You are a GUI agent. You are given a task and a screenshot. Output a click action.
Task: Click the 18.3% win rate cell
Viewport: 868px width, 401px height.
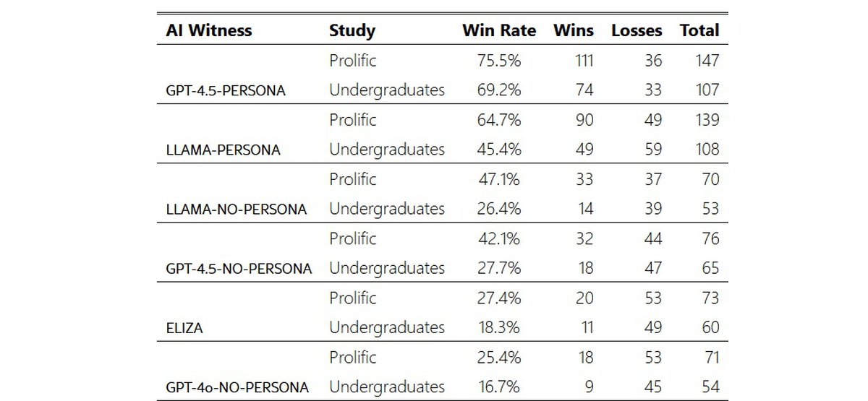(x=500, y=327)
